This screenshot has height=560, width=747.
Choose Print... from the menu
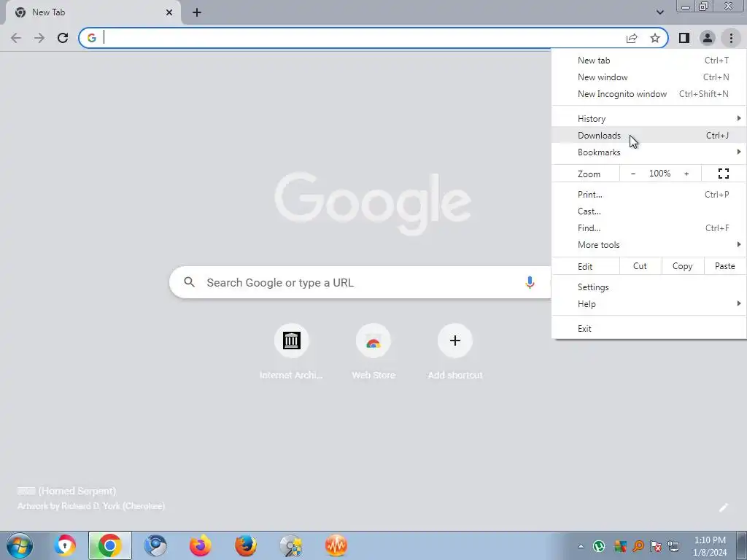[x=649, y=194]
